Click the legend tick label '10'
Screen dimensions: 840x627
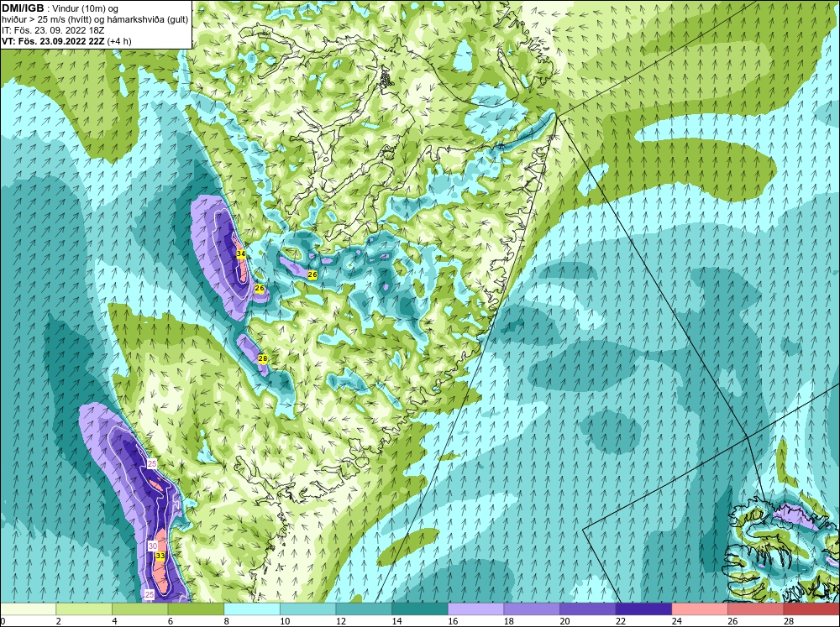[285, 621]
